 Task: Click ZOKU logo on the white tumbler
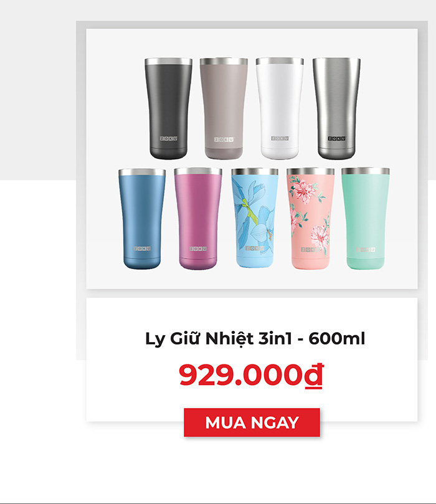pyautogui.click(x=280, y=138)
